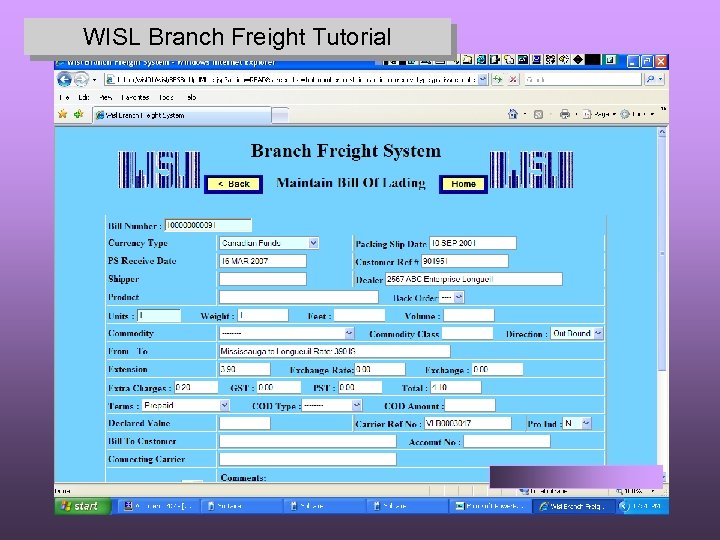This screenshot has width=720, height=540.
Task: Click the Feet input field
Action: tap(359, 315)
